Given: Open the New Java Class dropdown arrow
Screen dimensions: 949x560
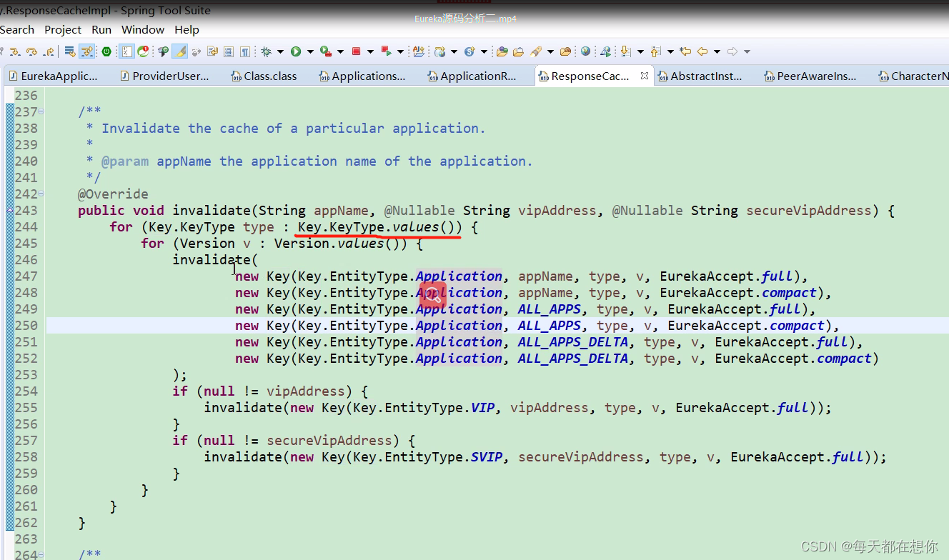Looking at the screenshot, I should coord(454,51).
